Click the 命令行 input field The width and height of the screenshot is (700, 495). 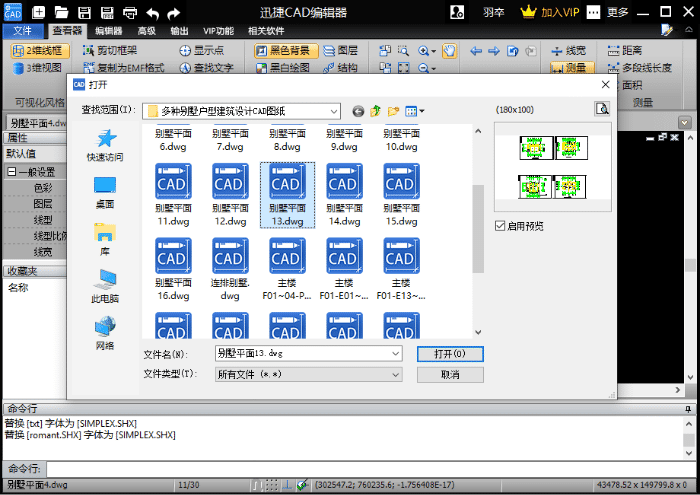tap(371, 469)
